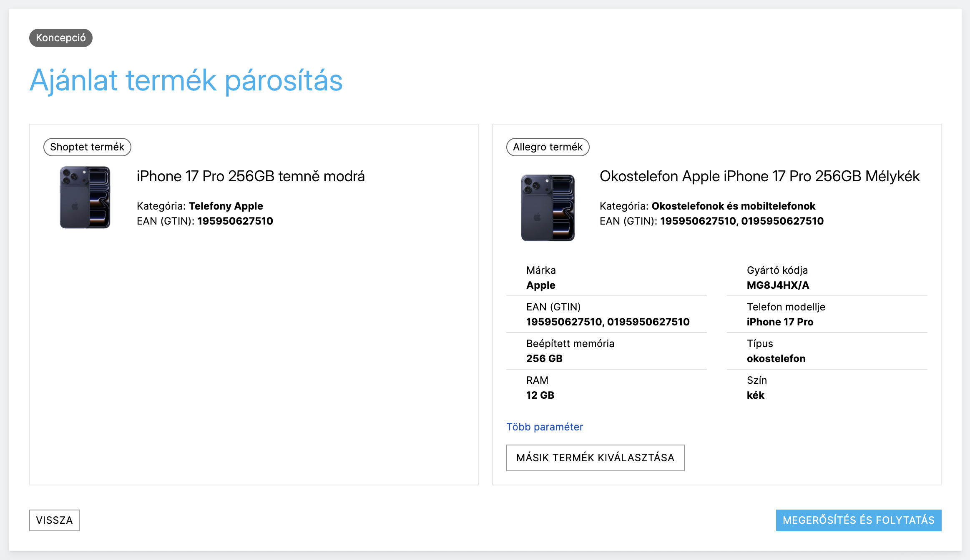This screenshot has width=970, height=560.
Task: Click manufacturer code MG8J4HX/A
Action: [778, 285]
